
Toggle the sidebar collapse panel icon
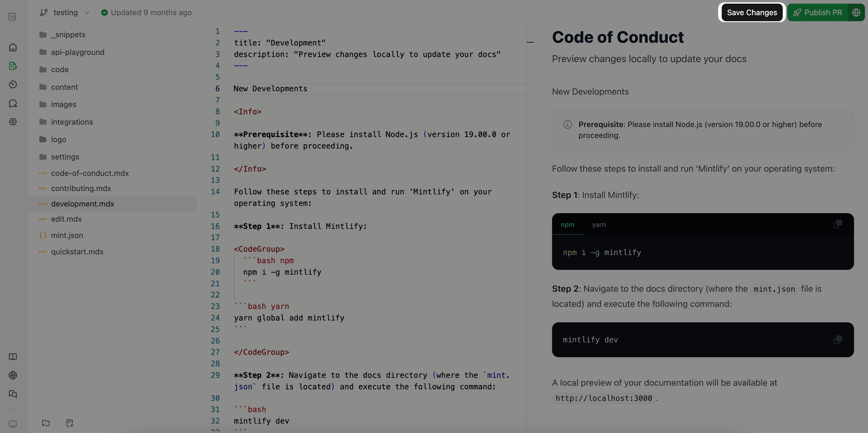click(12, 16)
